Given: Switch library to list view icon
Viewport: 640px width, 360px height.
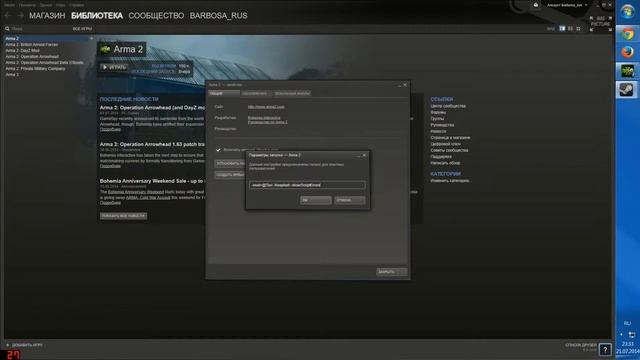Looking at the screenshot, I should click(570, 29).
